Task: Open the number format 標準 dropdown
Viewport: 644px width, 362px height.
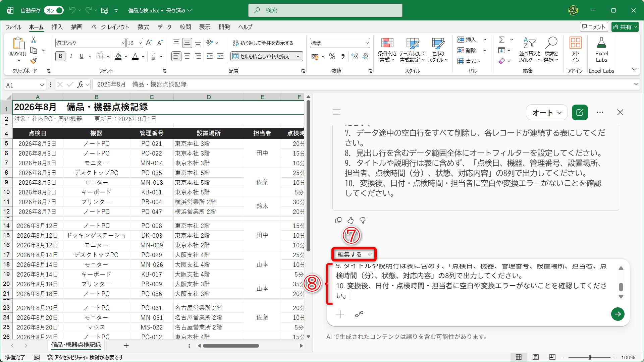Action: pyautogui.click(x=367, y=43)
